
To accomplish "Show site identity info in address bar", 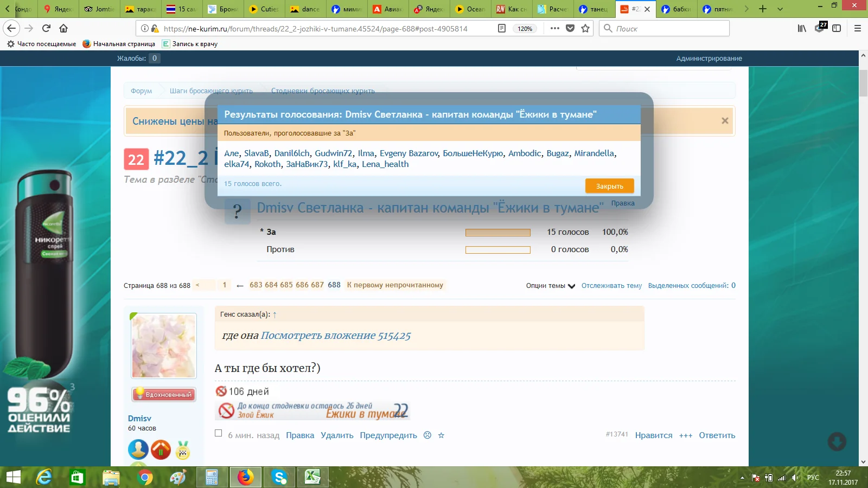I will (x=145, y=28).
